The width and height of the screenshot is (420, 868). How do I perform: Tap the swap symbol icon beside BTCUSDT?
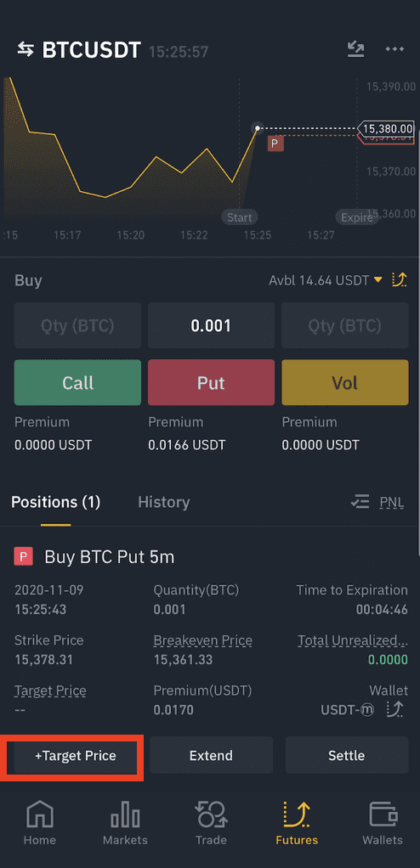(25, 50)
